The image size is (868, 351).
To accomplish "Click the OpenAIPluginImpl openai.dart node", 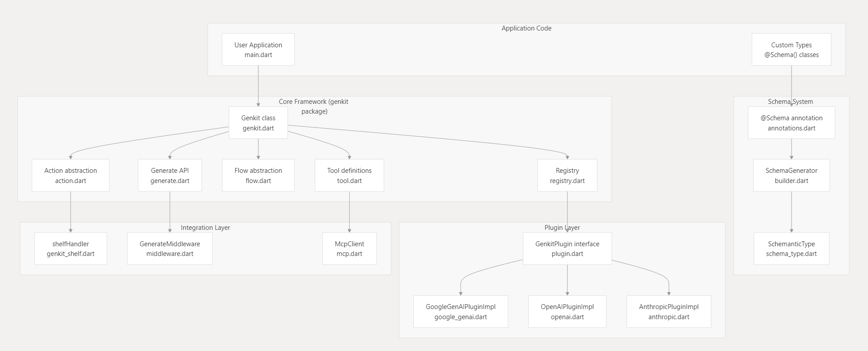I will (567, 312).
